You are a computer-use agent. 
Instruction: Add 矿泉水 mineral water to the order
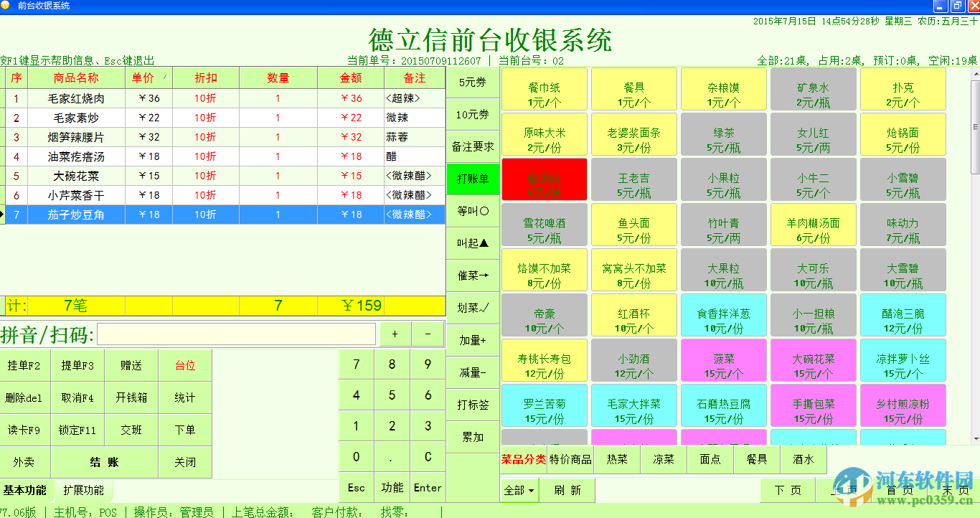(x=813, y=89)
